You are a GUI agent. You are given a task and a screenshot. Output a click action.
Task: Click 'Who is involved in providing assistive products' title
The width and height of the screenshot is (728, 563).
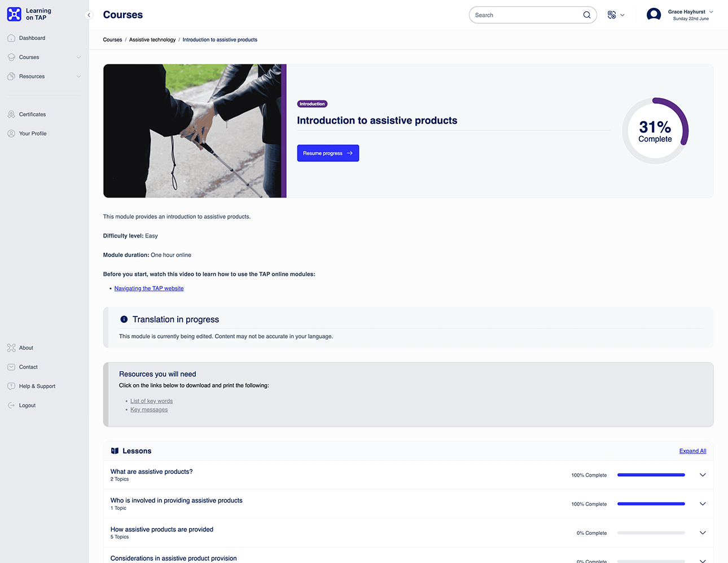(176, 500)
